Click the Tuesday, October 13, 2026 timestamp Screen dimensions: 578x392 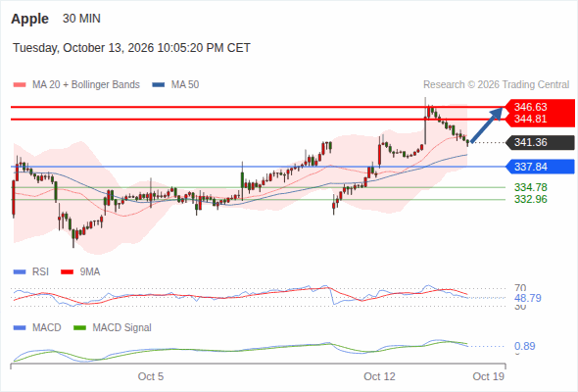click(x=131, y=48)
